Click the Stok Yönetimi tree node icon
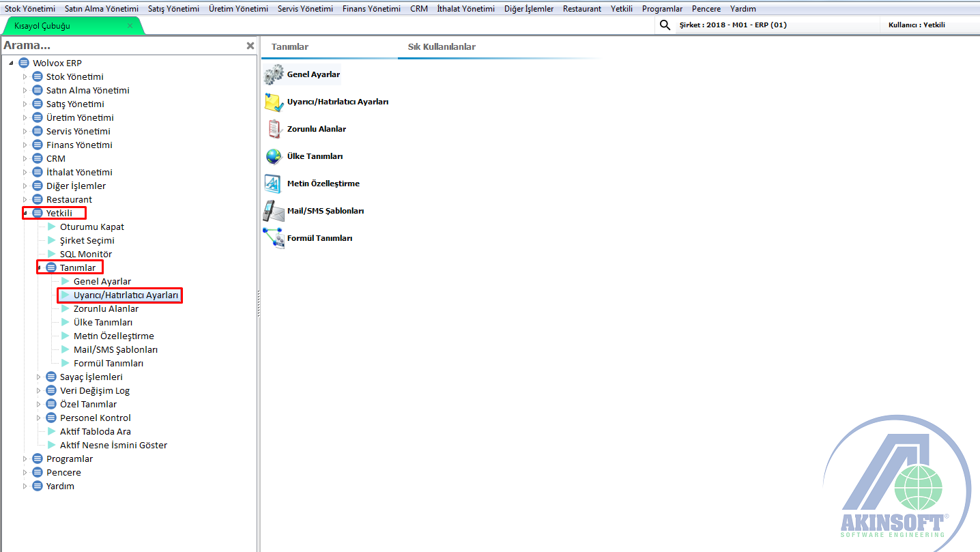The height and width of the screenshot is (552, 980). pyautogui.click(x=38, y=76)
